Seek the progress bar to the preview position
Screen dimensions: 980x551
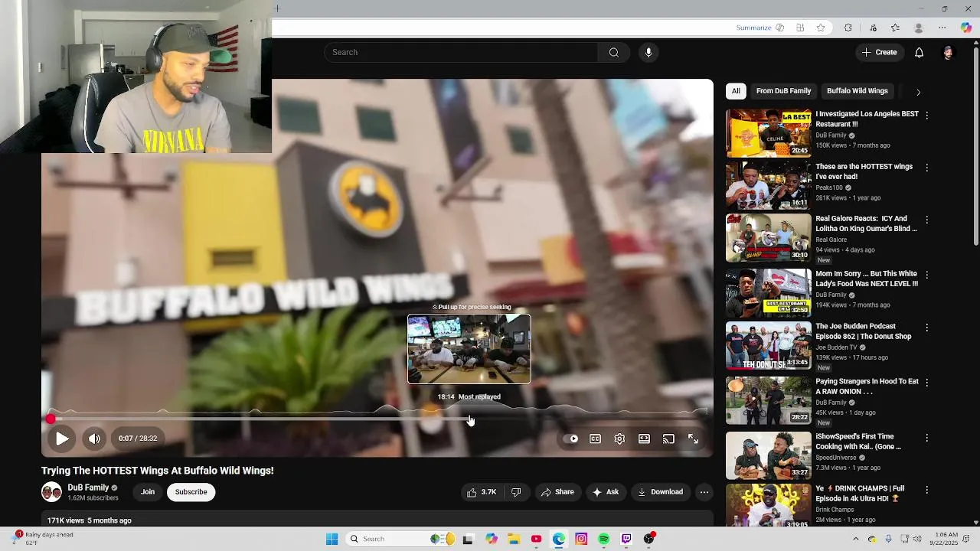[469, 419]
